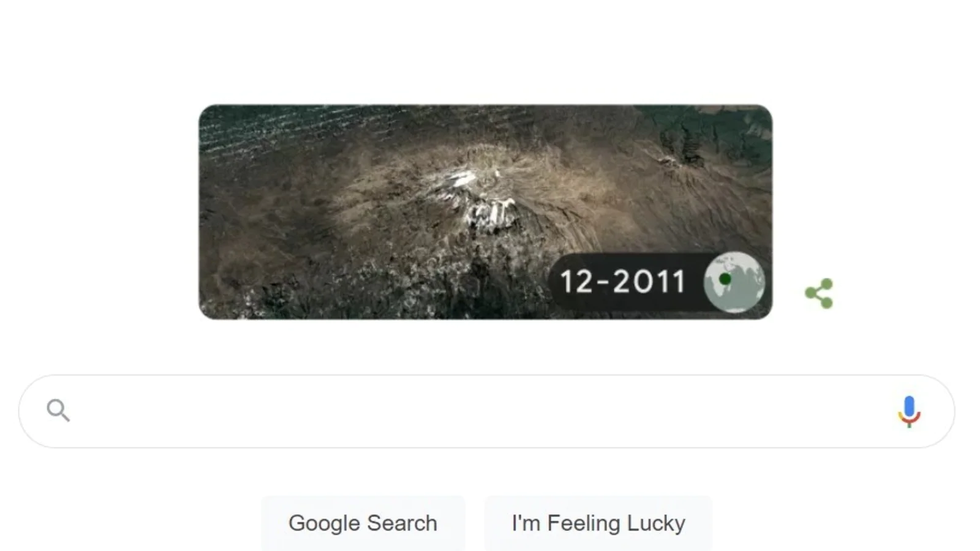Click the Google Search button
This screenshot has width=980, height=551.
pos(363,523)
